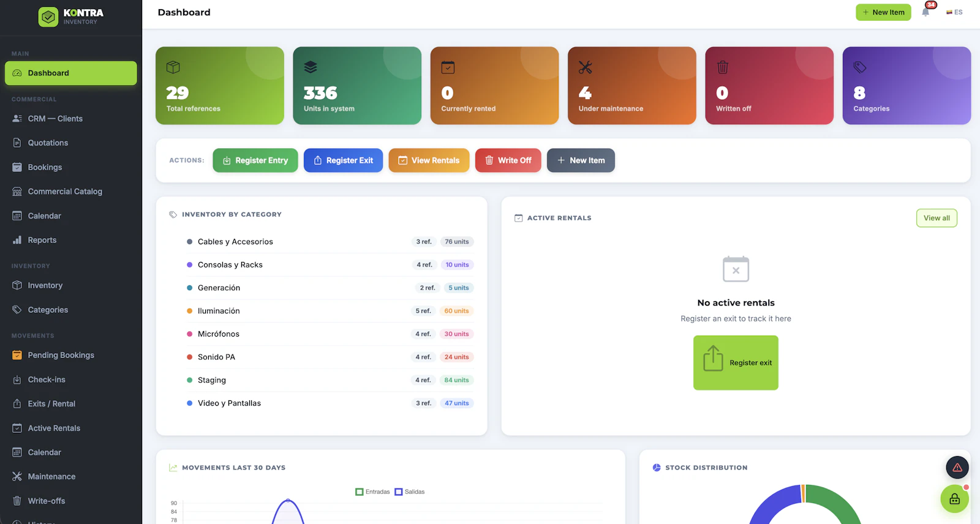Screen dimensions: 980x524
Task: Select the Iluminación category row
Action: pos(330,311)
